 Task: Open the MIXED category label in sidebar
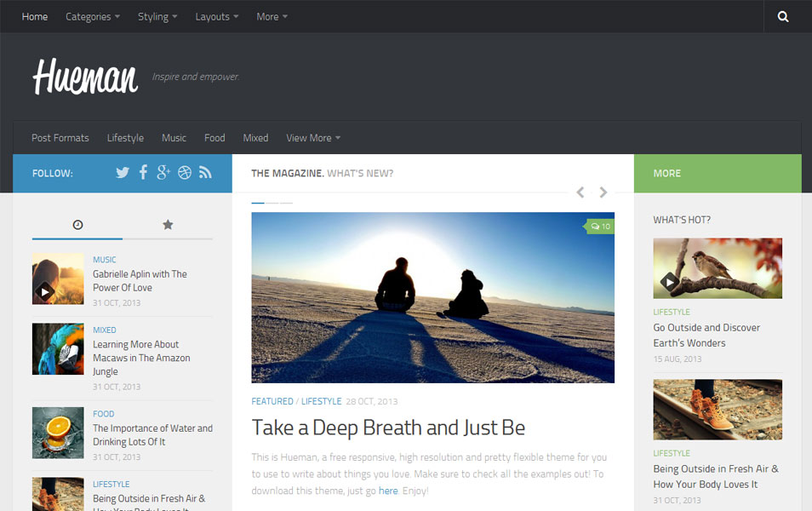[105, 330]
